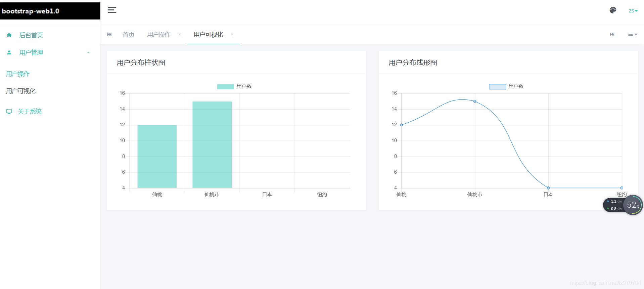Select 用户可视化 in the sidebar
Screen dimensions: 644x289
[x=21, y=91]
